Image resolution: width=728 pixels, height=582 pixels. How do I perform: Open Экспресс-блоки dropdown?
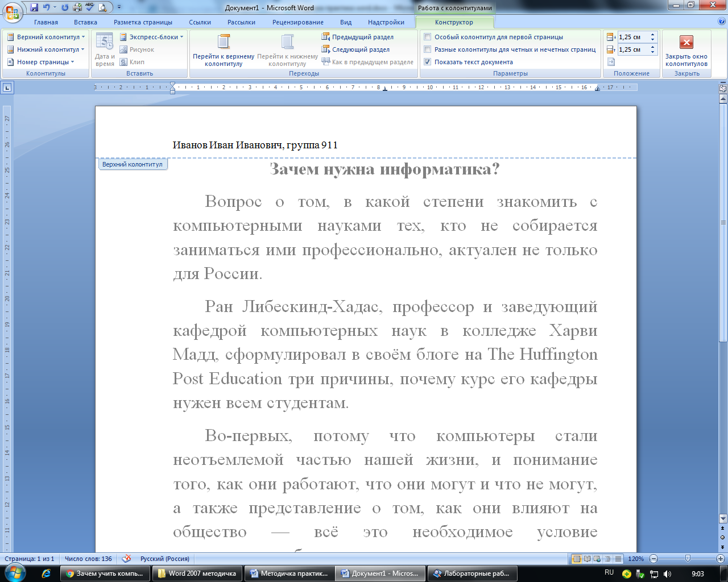coord(151,37)
